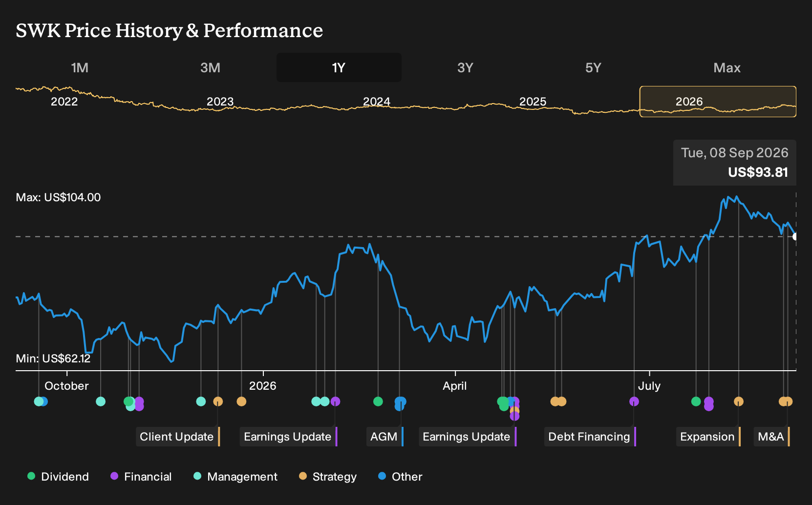Jump to 2022 on the overview timeline
Image resolution: width=812 pixels, height=505 pixels.
tap(64, 102)
